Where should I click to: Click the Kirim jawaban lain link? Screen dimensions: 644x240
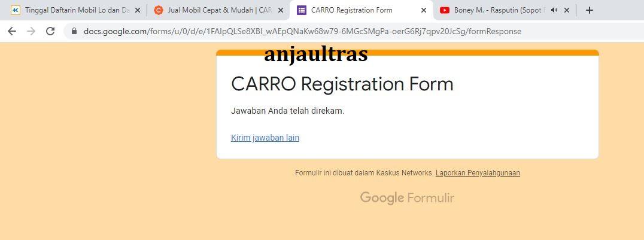tap(265, 138)
